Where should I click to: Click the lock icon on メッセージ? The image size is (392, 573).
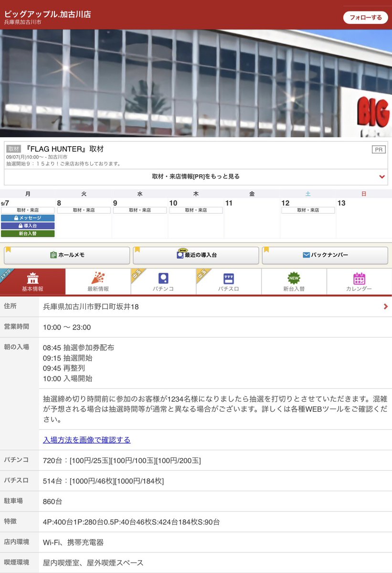click(16, 218)
